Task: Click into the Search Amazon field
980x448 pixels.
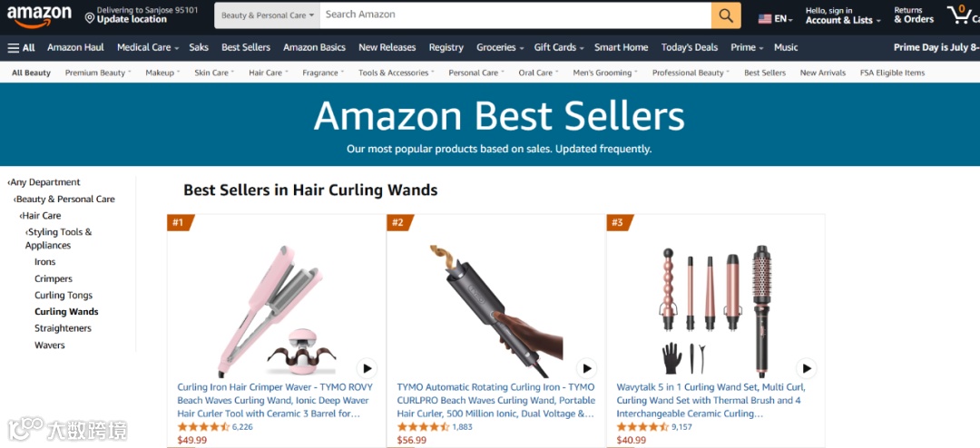Action: (515, 15)
